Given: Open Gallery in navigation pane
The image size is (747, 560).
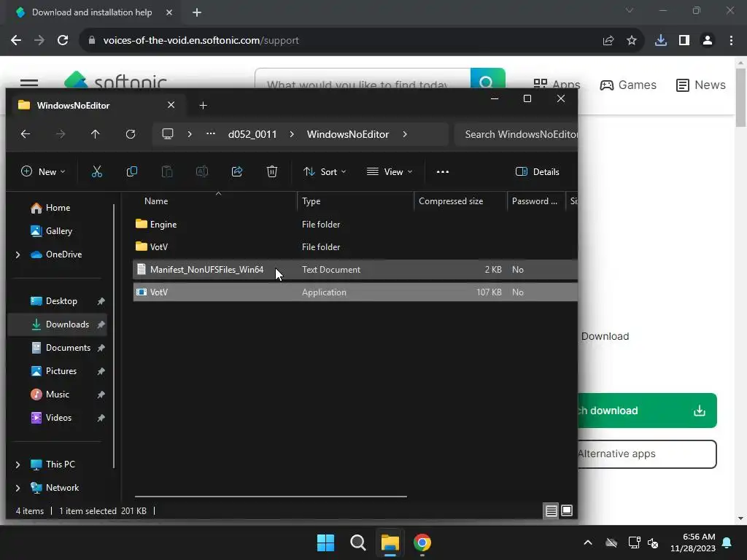Looking at the screenshot, I should [52, 231].
